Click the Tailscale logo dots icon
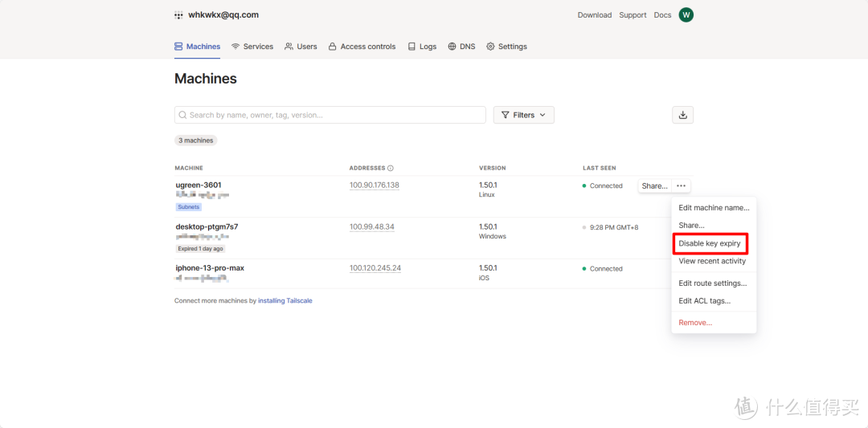Image resolution: width=868 pixels, height=428 pixels. pyautogui.click(x=178, y=15)
